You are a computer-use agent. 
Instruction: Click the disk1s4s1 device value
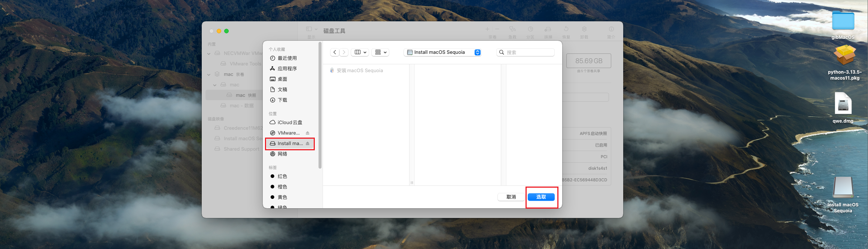(597, 168)
